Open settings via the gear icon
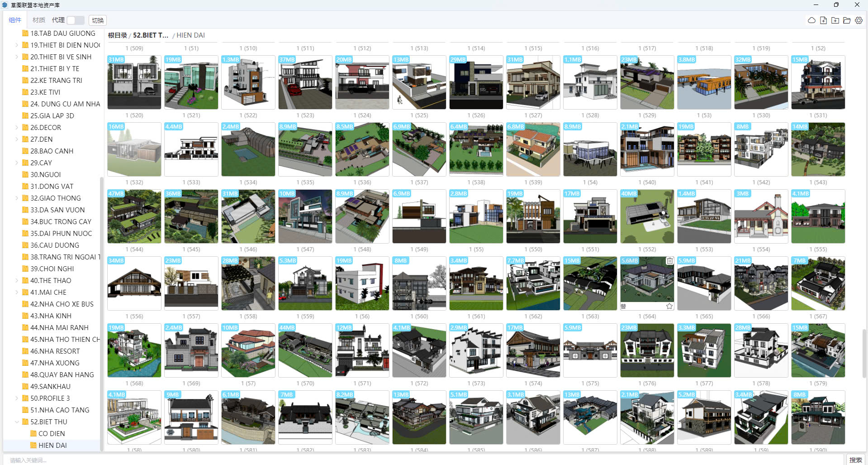 click(859, 20)
